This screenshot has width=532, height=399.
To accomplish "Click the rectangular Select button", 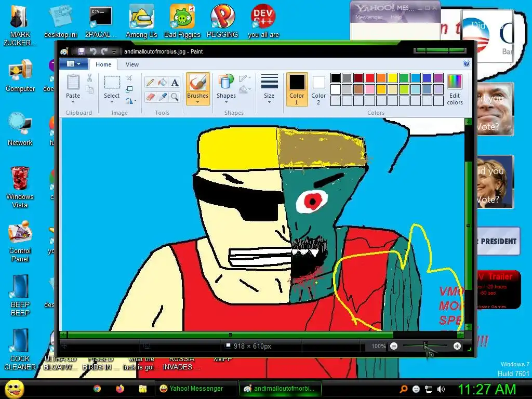I will tap(112, 86).
